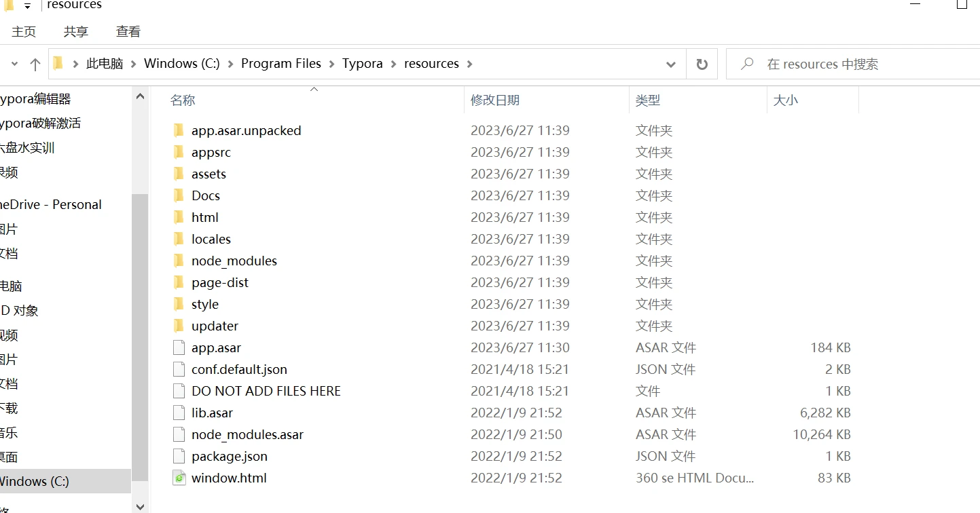Navigate to Program Files in address bar
This screenshot has width=980, height=513.
(x=281, y=64)
